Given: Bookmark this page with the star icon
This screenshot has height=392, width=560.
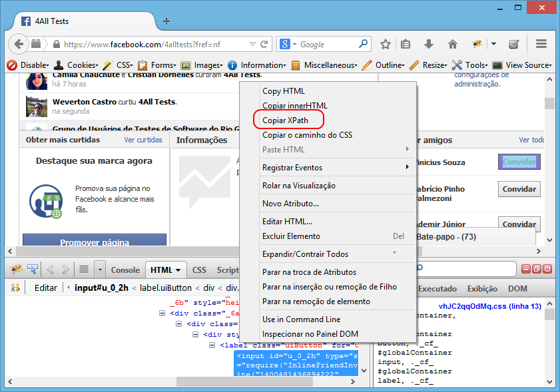Looking at the screenshot, I should click(385, 45).
